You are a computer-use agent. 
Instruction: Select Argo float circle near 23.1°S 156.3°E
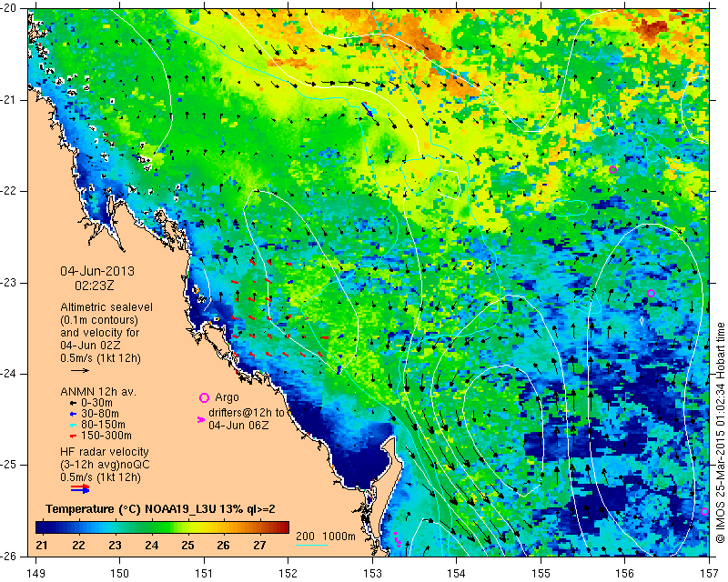click(651, 294)
